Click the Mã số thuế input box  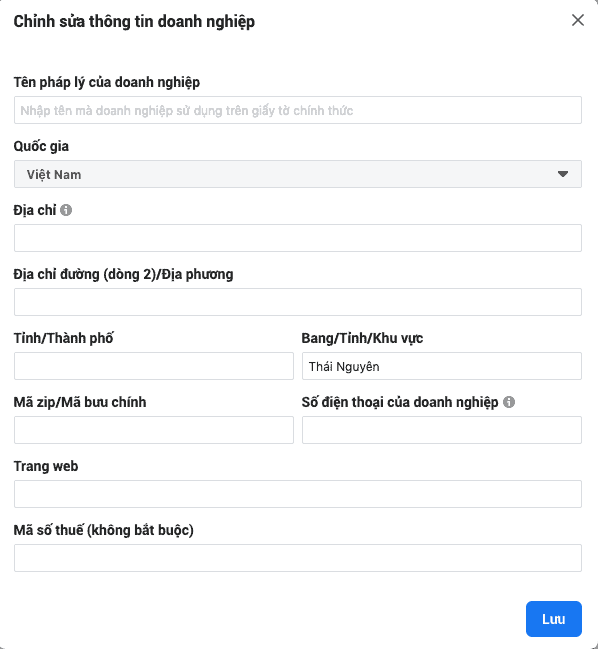click(x=298, y=558)
